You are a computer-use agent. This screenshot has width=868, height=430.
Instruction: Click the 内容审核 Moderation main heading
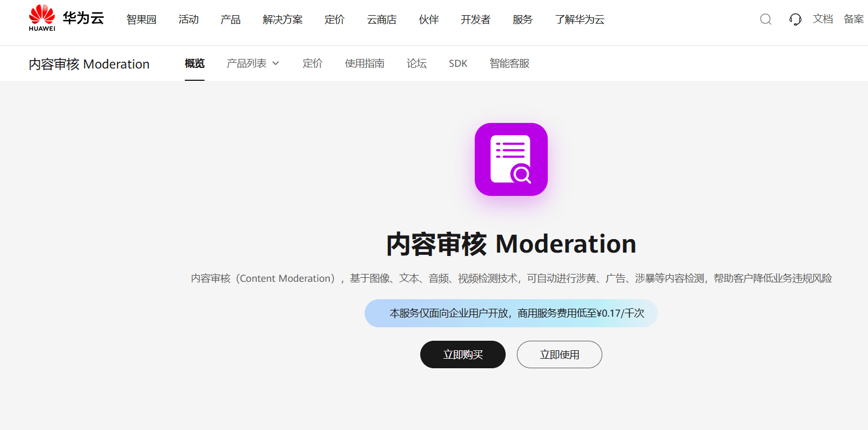511,244
